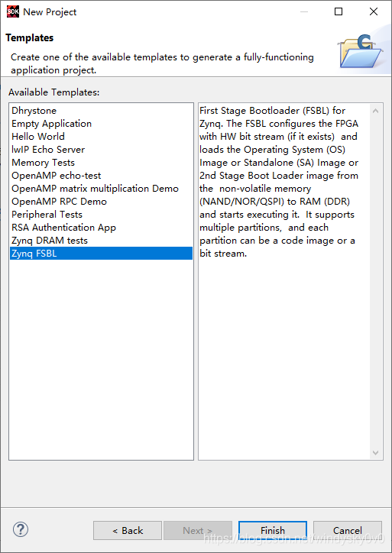Choose OpenAMP RPC Demo template
Viewport: 392px width, 553px height.
[x=102, y=202]
